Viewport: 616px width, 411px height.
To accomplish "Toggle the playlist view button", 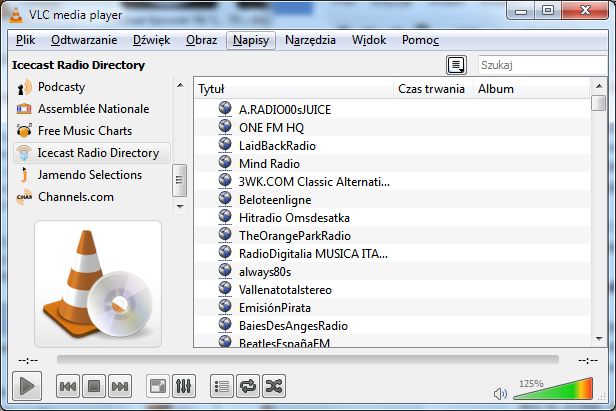I will click(222, 386).
